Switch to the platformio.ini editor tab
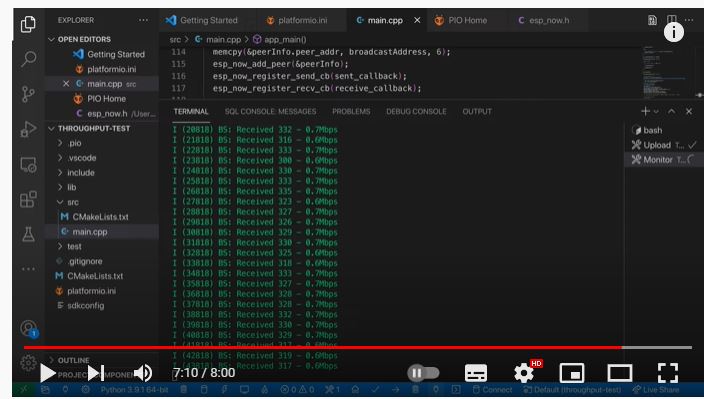Image resolution: width=704 pixels, height=399 pixels. tap(297, 20)
